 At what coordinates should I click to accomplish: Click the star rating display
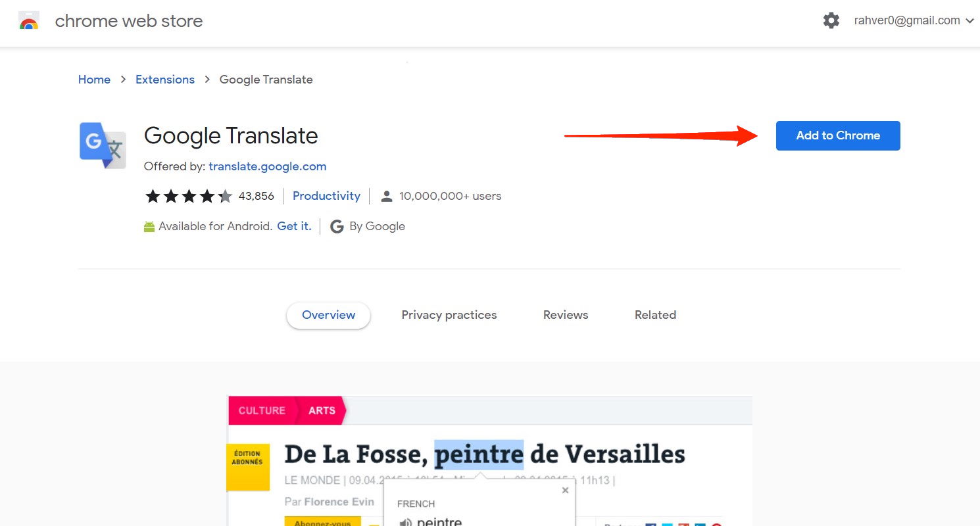click(x=188, y=196)
